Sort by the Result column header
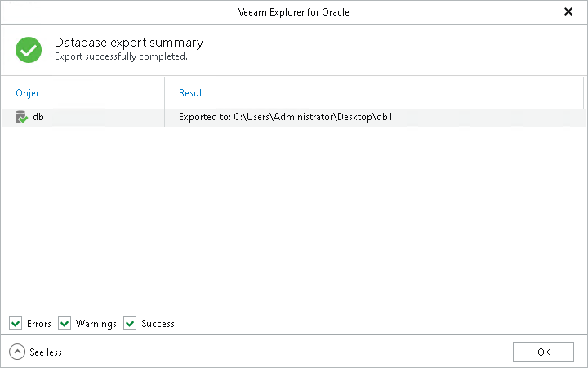The width and height of the screenshot is (588, 368). tap(192, 93)
